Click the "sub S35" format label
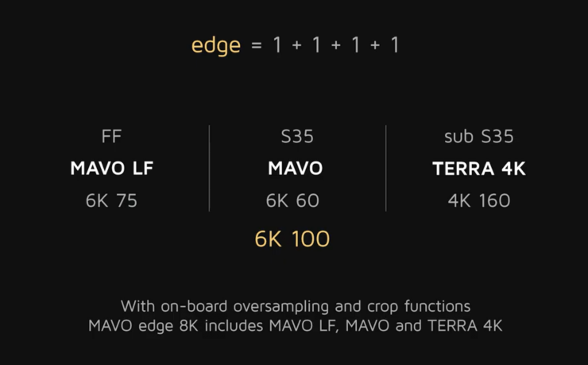Viewport: 588px width, 365px height. (479, 137)
